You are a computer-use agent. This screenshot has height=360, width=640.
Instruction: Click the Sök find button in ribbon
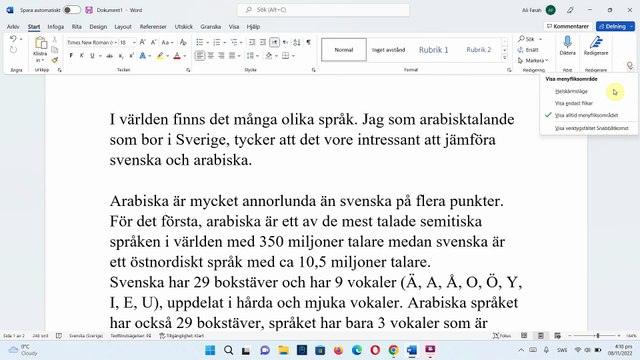click(527, 39)
